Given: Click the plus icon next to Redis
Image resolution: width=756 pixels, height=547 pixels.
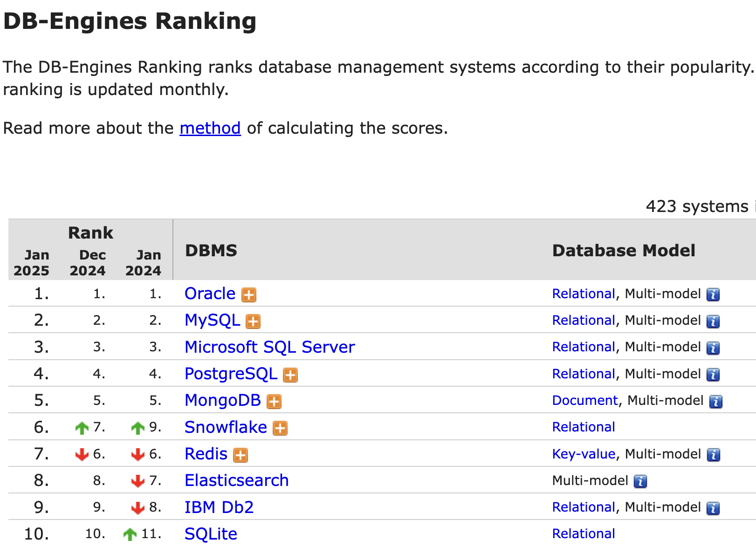Looking at the screenshot, I should 241,455.
